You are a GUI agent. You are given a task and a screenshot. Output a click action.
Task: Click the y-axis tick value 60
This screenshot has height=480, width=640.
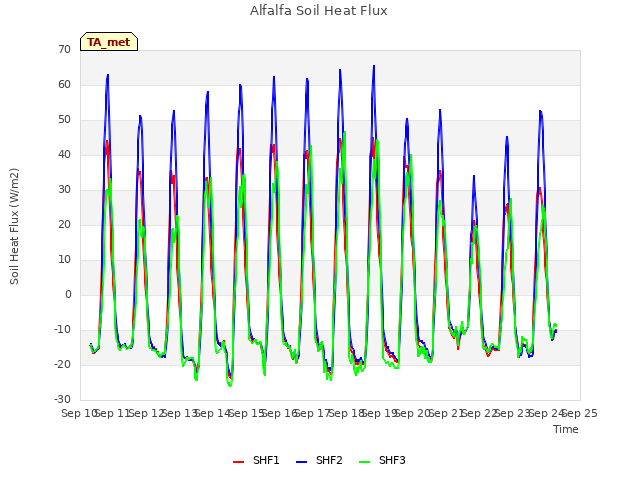64,84
